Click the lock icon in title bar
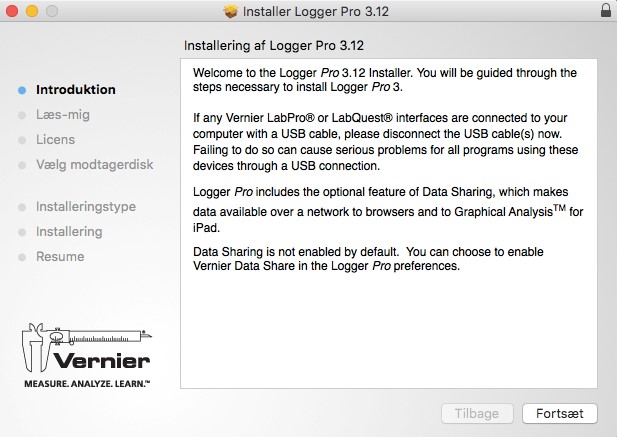Image resolution: width=617 pixels, height=437 pixels. (x=606, y=10)
